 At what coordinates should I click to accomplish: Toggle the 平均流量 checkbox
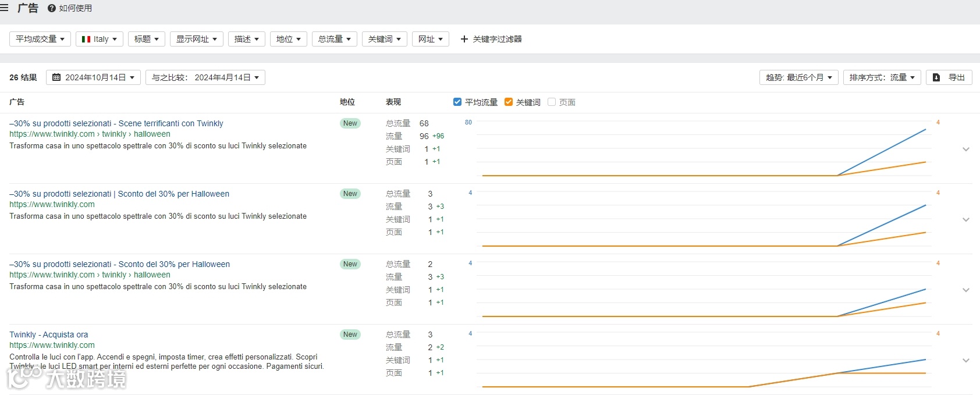point(457,102)
